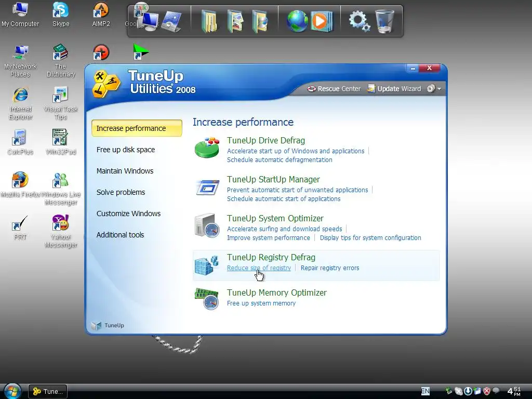
Task: Click Schedule automatic start of applications
Action: (x=284, y=199)
